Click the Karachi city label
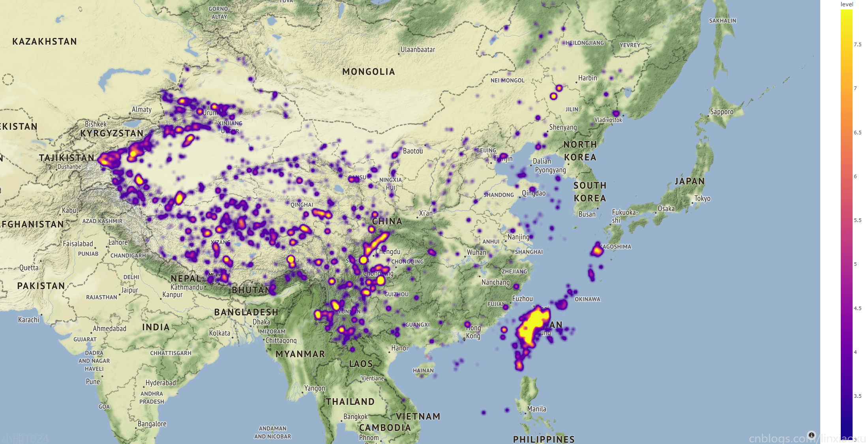This screenshot has height=444, width=868. point(29,320)
